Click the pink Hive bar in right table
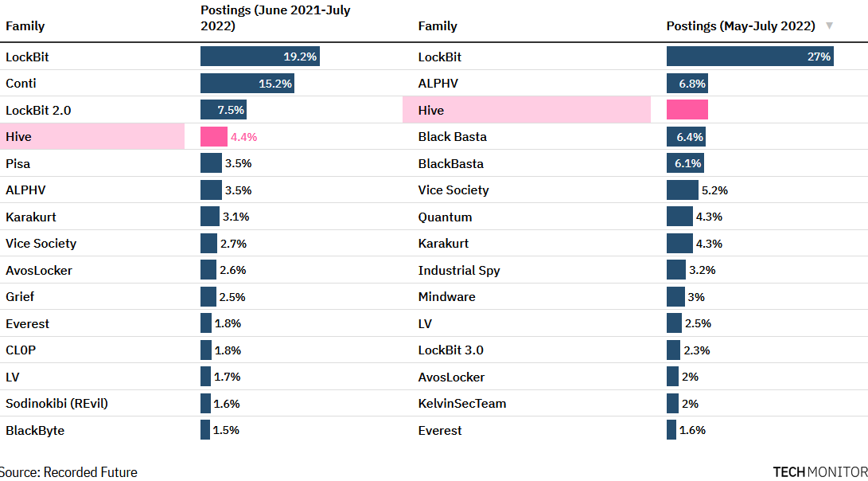The height and width of the screenshot is (481, 868). point(687,110)
